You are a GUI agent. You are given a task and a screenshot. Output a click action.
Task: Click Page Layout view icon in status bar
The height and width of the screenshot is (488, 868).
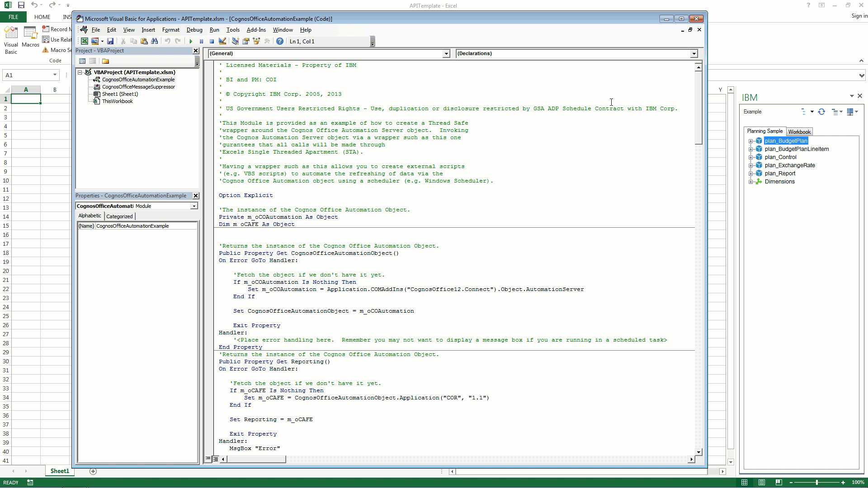pos(762,483)
